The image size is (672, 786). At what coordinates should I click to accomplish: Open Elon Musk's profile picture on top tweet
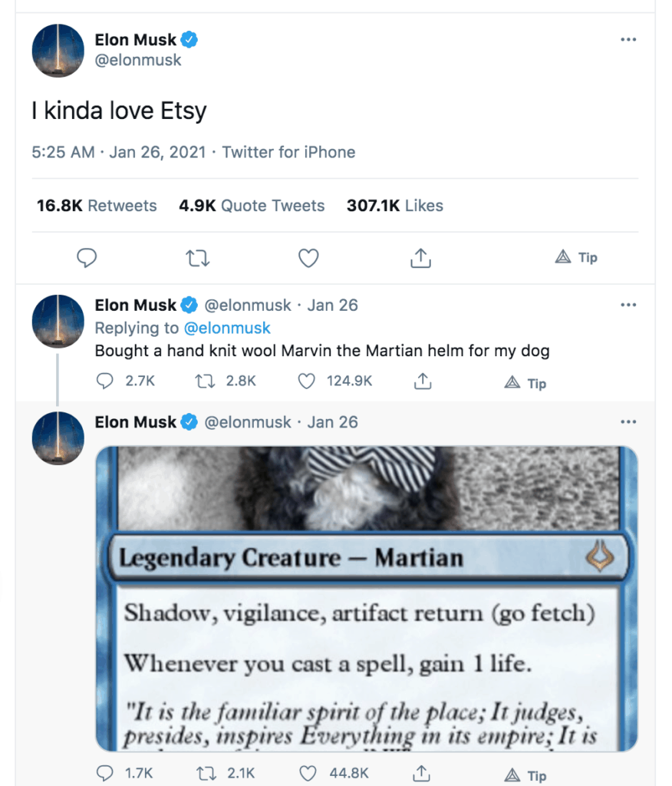[x=58, y=51]
